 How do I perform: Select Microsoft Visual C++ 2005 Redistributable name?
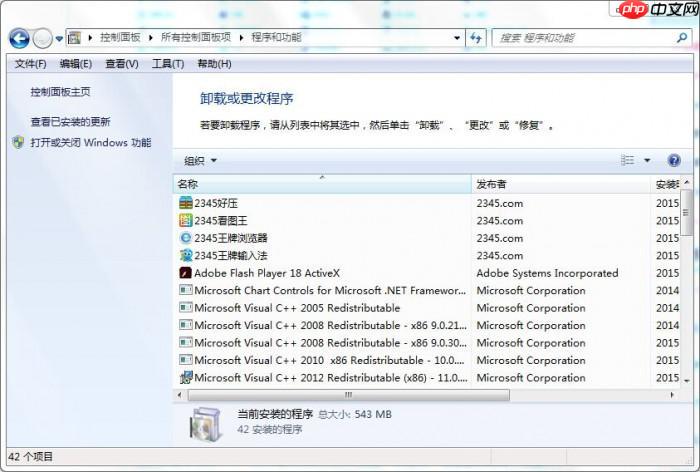point(297,308)
